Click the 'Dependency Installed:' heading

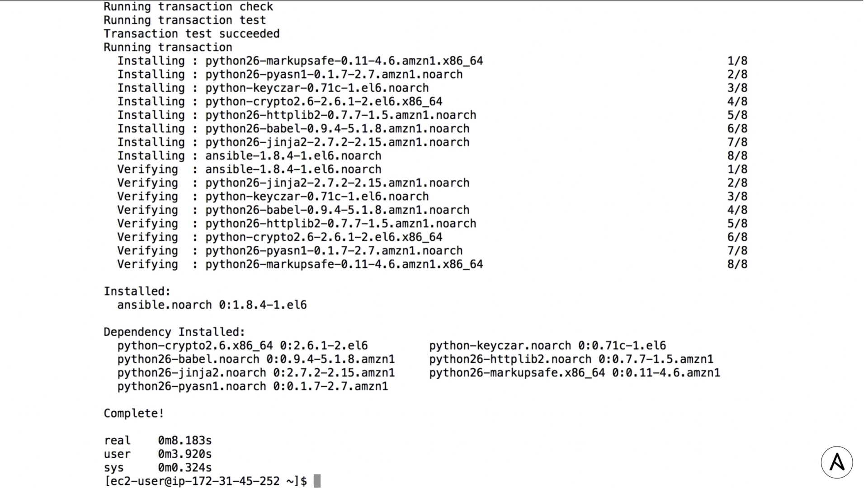[175, 332]
